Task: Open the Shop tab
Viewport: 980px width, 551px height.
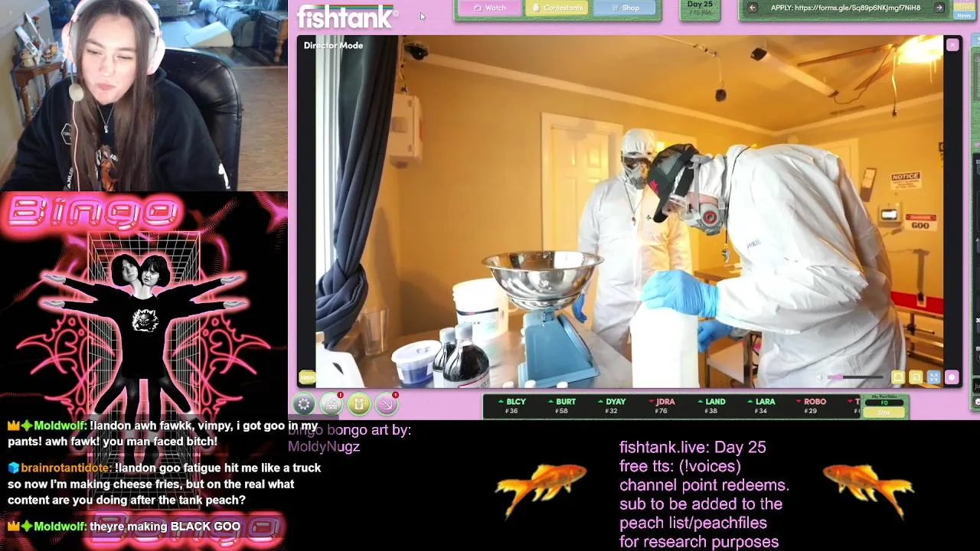Action: (626, 8)
